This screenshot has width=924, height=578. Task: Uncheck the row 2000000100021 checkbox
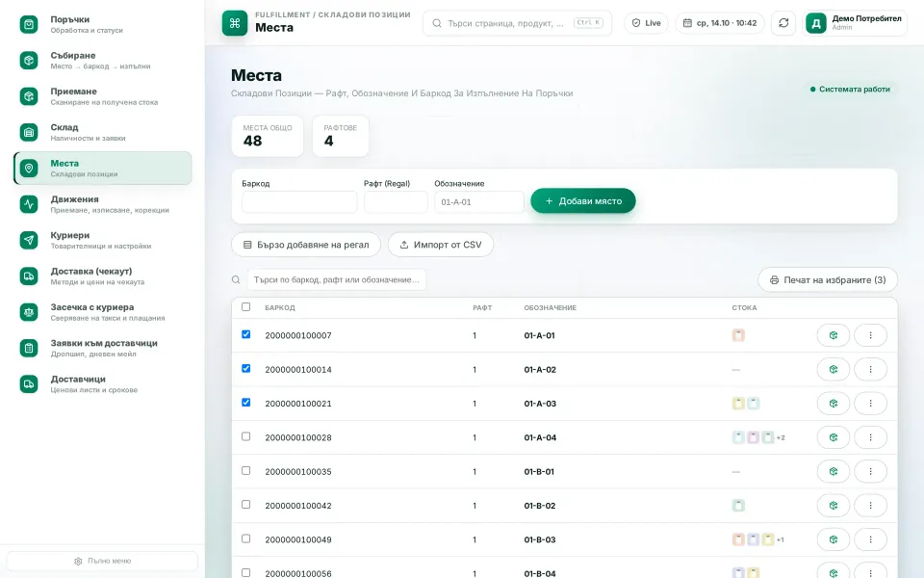pos(245,403)
